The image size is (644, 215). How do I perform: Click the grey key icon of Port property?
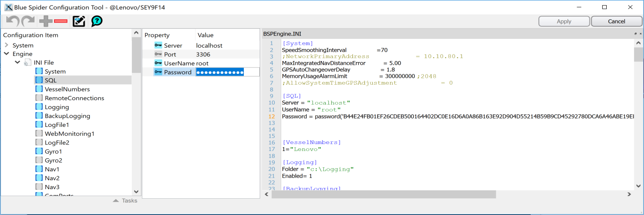pyautogui.click(x=158, y=54)
